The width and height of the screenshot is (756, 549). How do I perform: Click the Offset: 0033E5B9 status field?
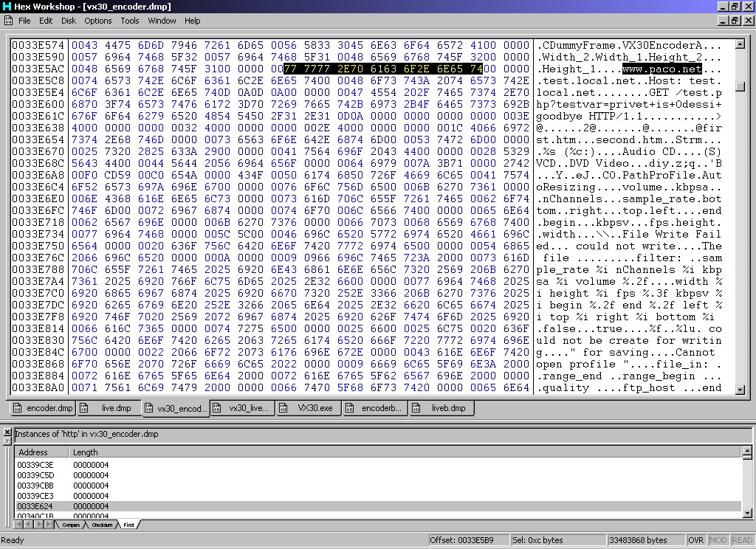click(x=469, y=540)
